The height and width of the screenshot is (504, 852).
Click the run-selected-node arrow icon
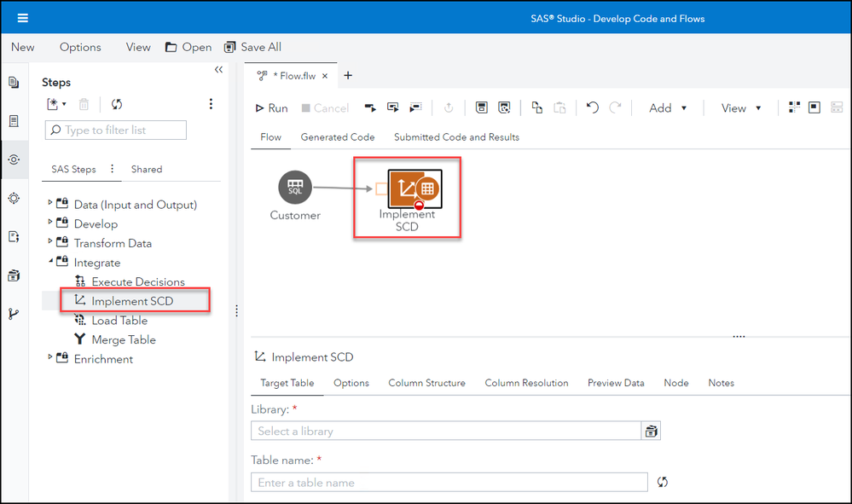370,107
